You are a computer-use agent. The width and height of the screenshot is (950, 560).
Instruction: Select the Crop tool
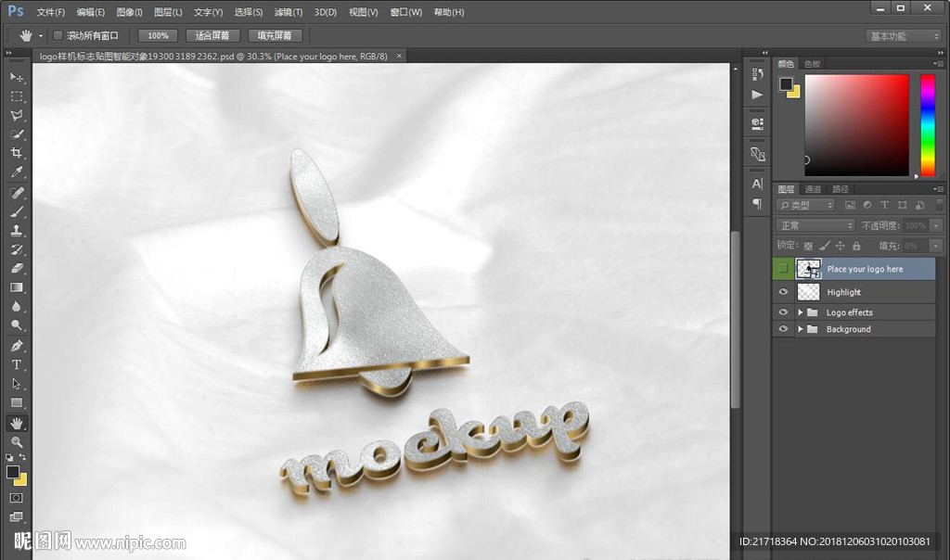17,153
